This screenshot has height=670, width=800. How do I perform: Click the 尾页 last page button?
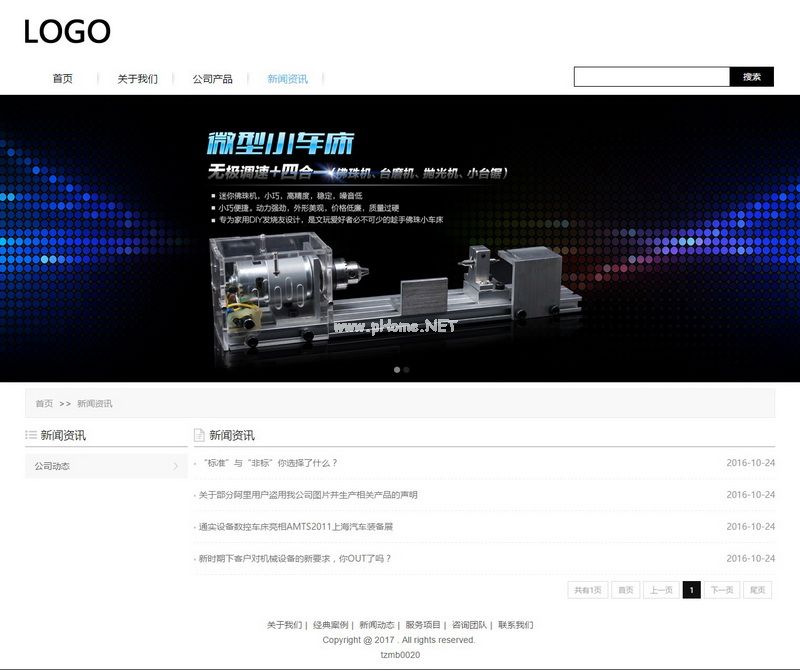coord(758,590)
